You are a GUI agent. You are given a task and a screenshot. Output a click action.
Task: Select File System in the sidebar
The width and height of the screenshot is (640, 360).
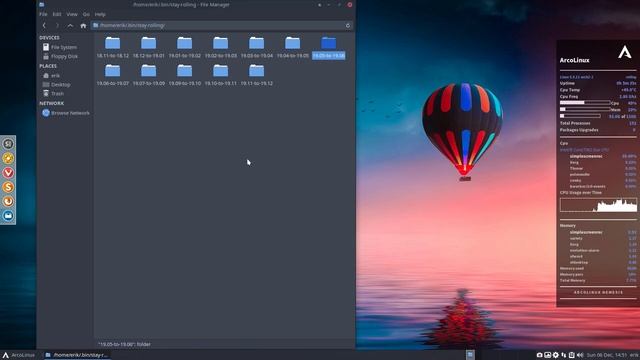[x=60, y=47]
